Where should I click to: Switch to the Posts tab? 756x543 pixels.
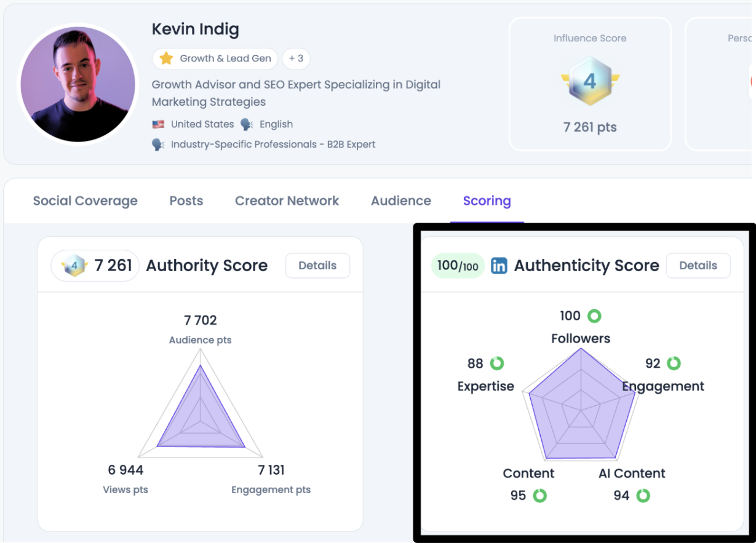(186, 201)
